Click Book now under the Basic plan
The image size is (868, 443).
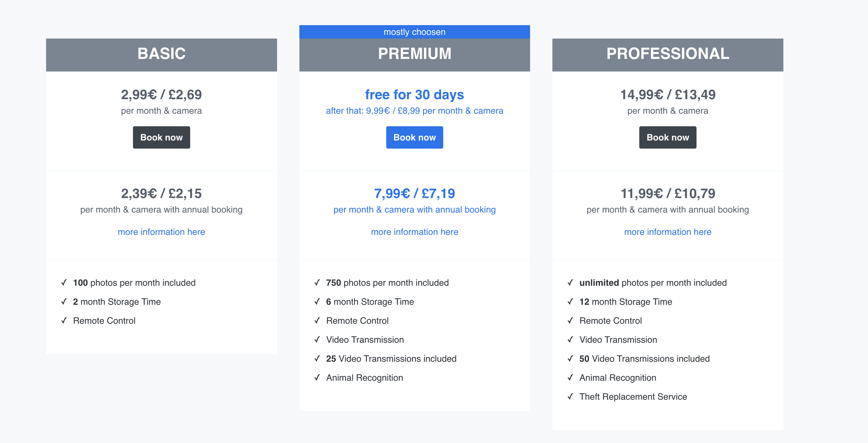click(x=161, y=137)
